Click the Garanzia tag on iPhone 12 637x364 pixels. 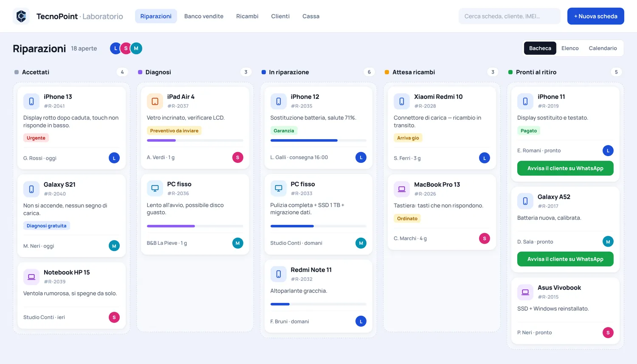[x=284, y=131]
